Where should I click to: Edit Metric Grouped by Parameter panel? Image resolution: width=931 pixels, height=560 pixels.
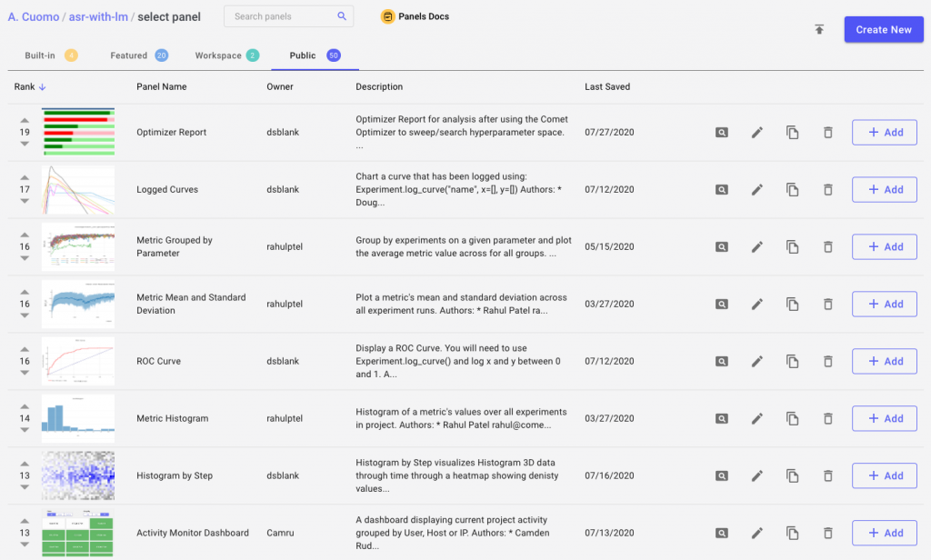757,247
